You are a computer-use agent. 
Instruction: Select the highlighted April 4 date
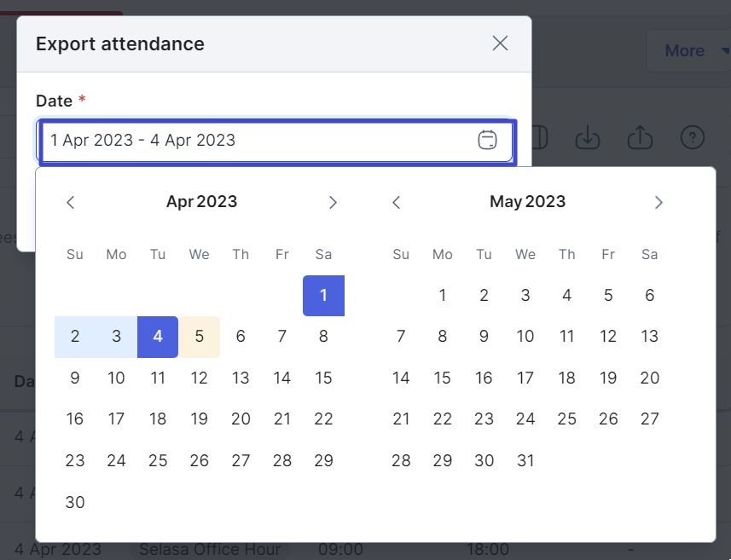pyautogui.click(x=158, y=337)
